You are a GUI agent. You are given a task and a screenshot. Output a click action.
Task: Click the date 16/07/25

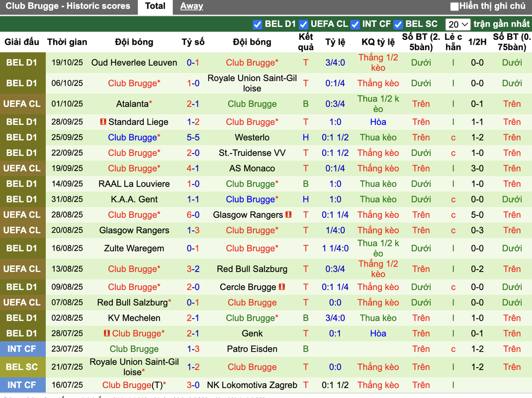[x=67, y=385]
